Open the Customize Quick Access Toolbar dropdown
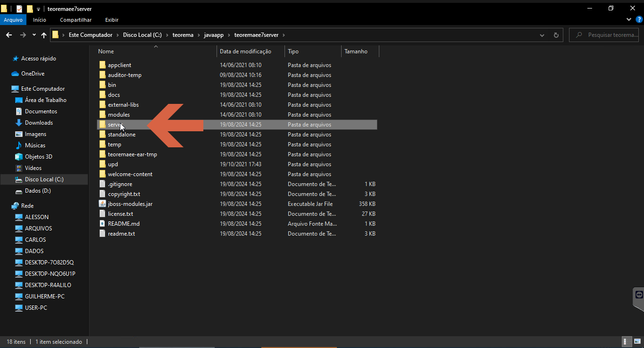Image resolution: width=644 pixels, height=348 pixels. (x=39, y=9)
